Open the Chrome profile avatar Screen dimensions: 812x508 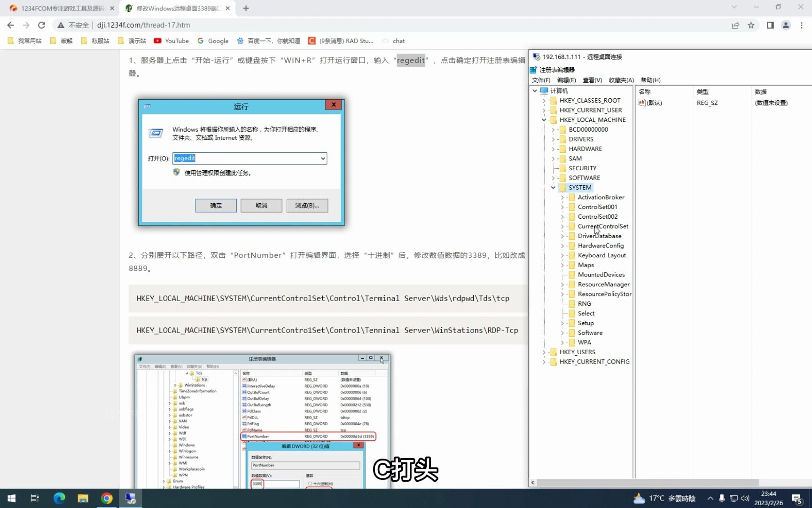[x=786, y=25]
